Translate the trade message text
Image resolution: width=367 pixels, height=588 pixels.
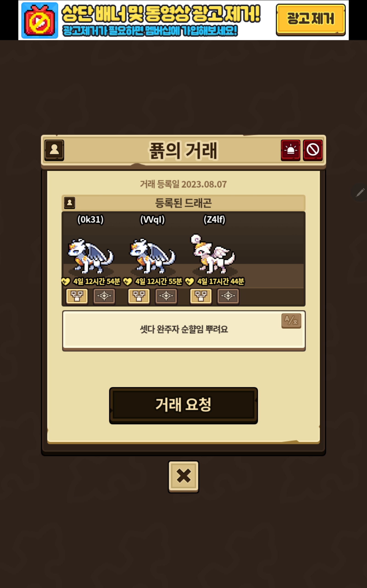pyautogui.click(x=291, y=321)
